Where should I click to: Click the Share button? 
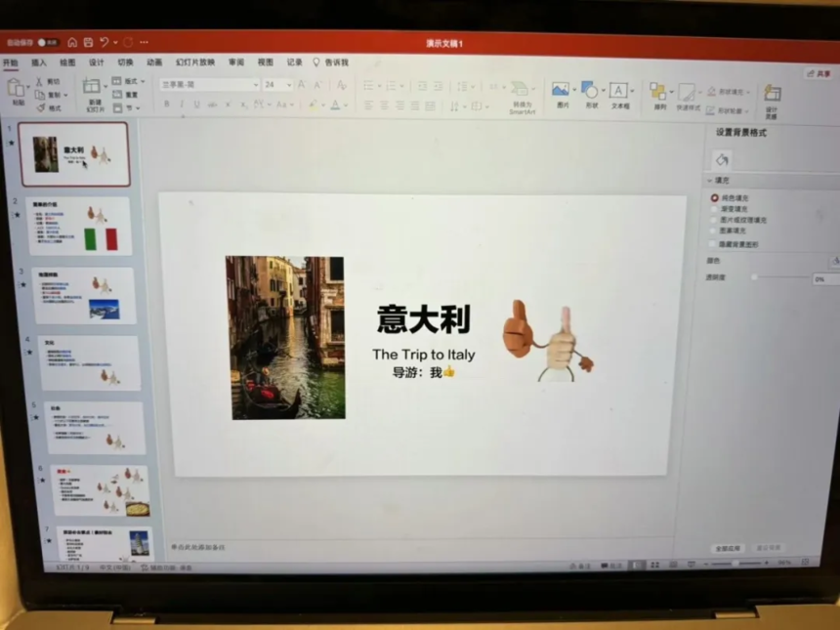tap(819, 73)
